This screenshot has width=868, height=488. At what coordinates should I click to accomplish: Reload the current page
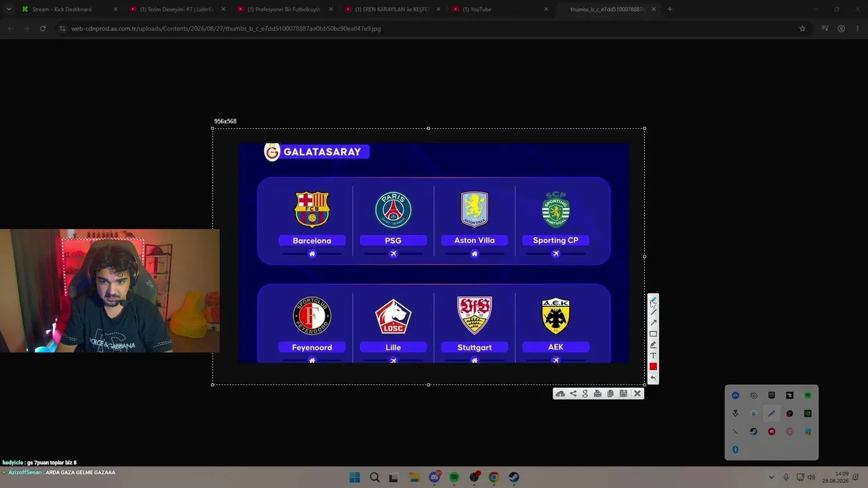(43, 28)
